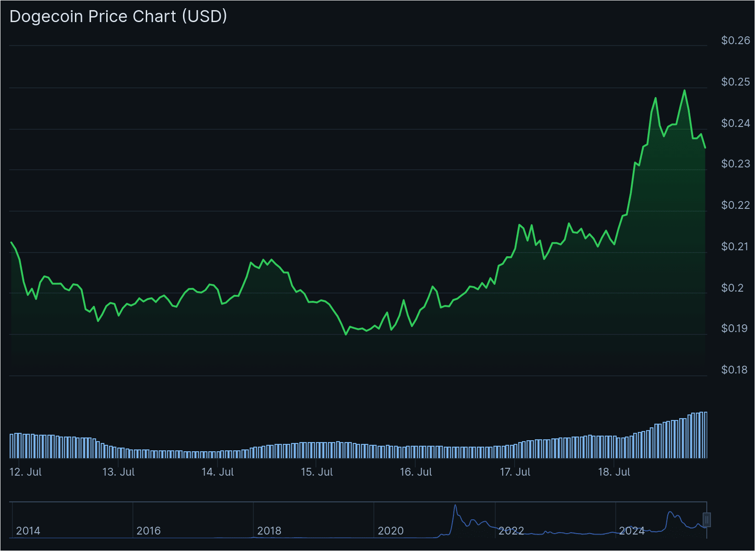Click the 2021 price spike in navigator
This screenshot has height=552, width=756.
(455, 506)
